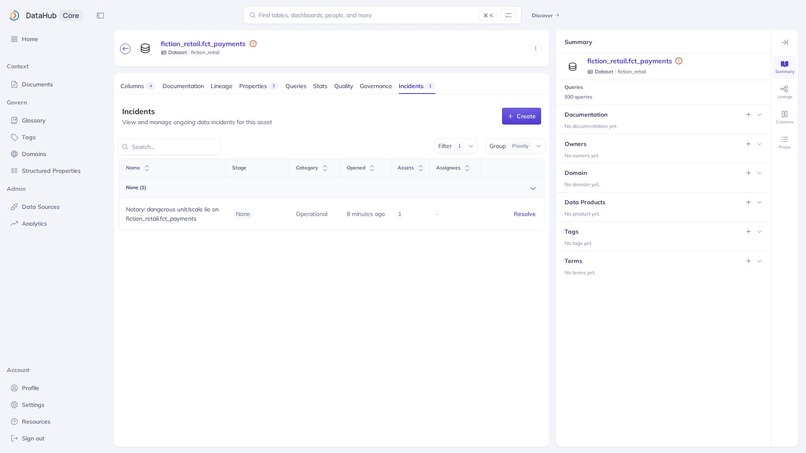
Task: Switch to the Queries tab
Action: [x=296, y=86]
